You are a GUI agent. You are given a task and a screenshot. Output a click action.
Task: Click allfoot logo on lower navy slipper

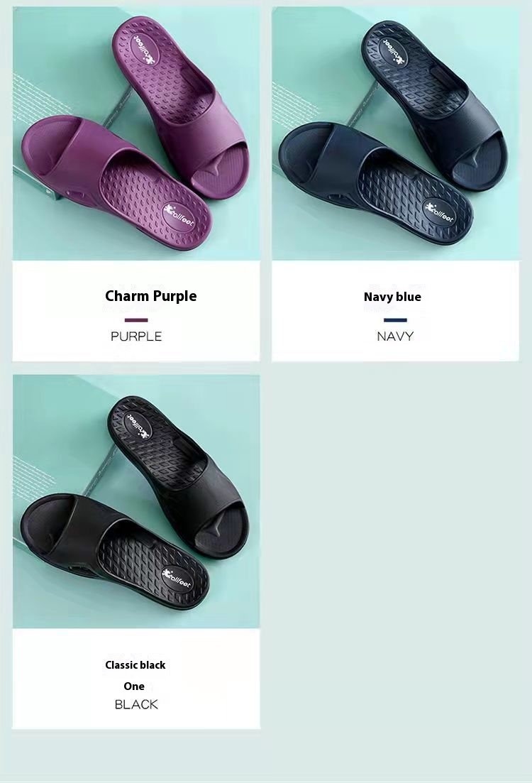(440, 213)
